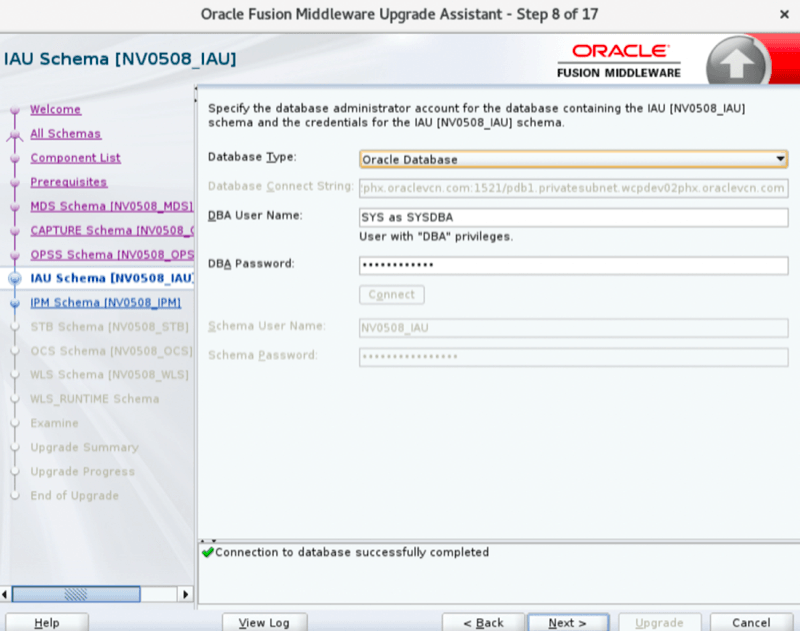Click WLS_RUNTIME Schema step
The width and height of the screenshot is (800, 631).
coord(94,399)
